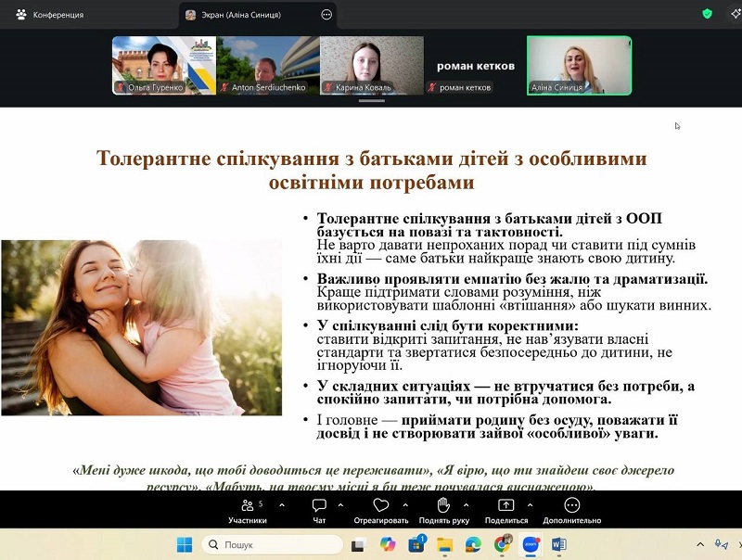The height and width of the screenshot is (560, 742).
Task: Expand the arrow next to Поделиться
Action: click(x=529, y=505)
